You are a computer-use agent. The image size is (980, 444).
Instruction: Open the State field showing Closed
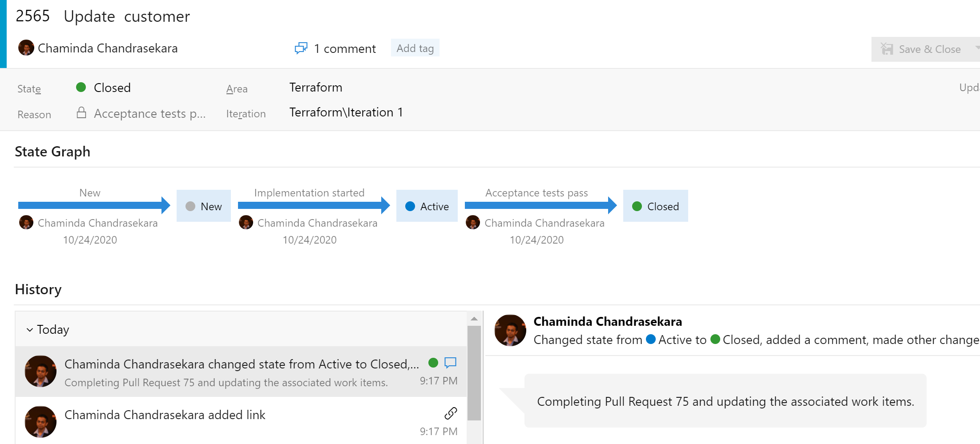(112, 88)
